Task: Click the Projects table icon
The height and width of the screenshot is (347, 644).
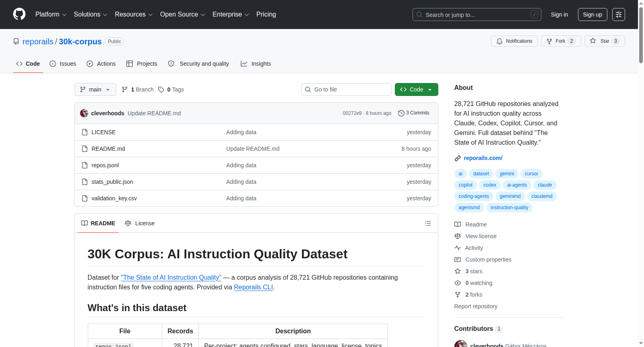Action: (130, 64)
